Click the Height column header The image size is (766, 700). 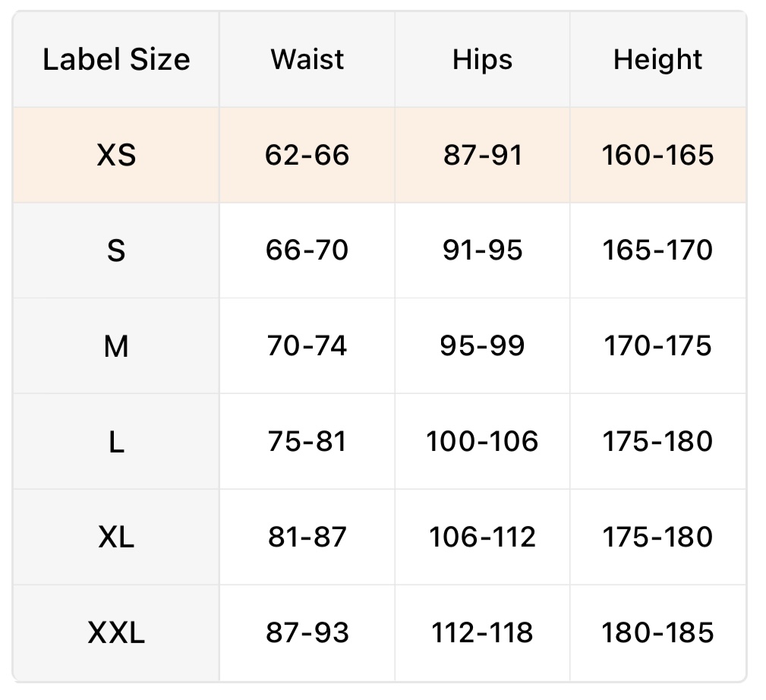click(x=657, y=60)
